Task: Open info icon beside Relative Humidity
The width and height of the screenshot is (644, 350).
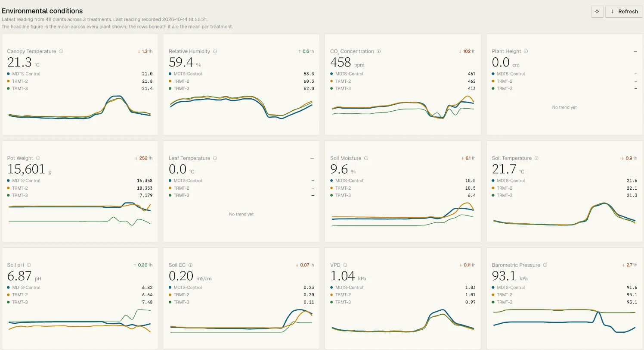Action: [215, 51]
